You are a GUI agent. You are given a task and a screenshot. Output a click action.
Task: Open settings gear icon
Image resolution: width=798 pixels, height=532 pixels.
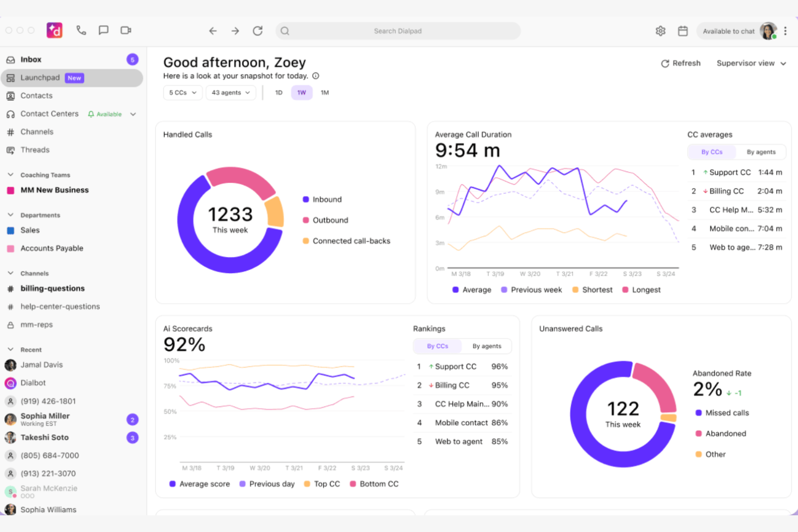pyautogui.click(x=661, y=31)
